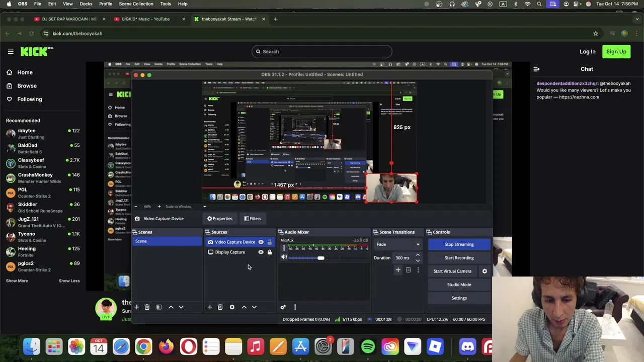The height and width of the screenshot is (362, 644).
Task: Toggle visibility of Video Capture Device source
Action: click(261, 242)
